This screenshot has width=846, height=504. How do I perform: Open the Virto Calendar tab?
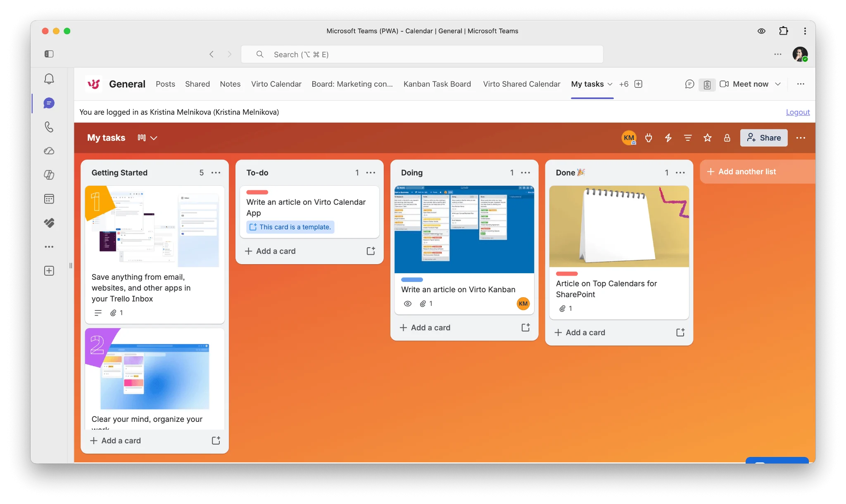tap(276, 84)
